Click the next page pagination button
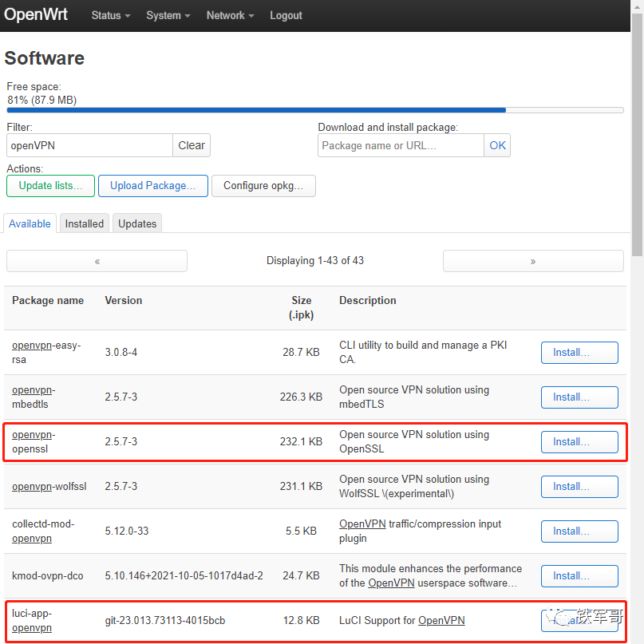 (532, 260)
